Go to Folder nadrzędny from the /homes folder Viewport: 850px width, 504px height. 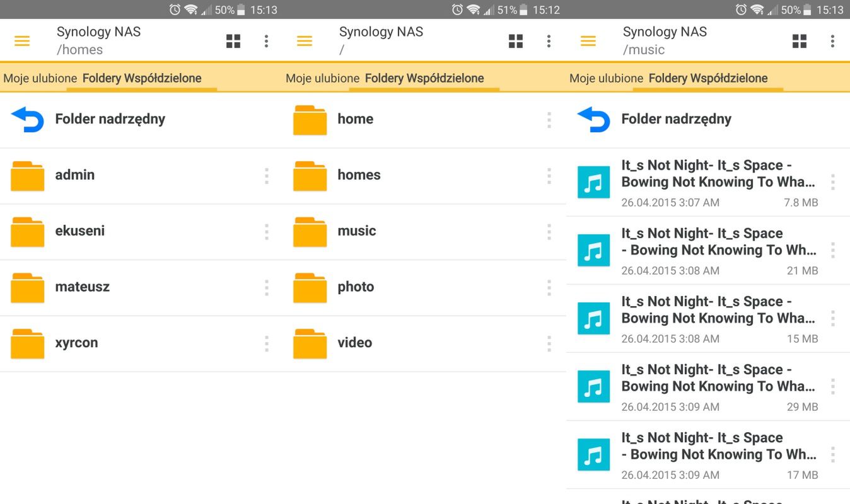click(x=110, y=119)
